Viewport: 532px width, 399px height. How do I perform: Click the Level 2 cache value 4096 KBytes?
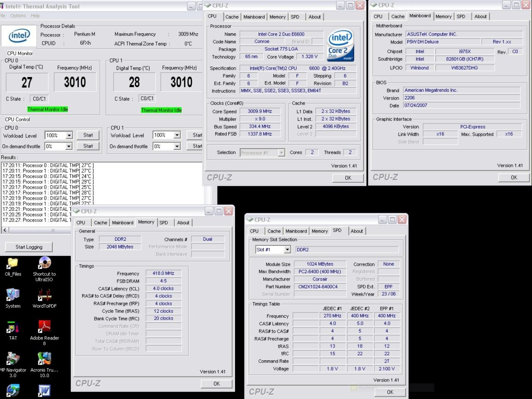point(336,126)
